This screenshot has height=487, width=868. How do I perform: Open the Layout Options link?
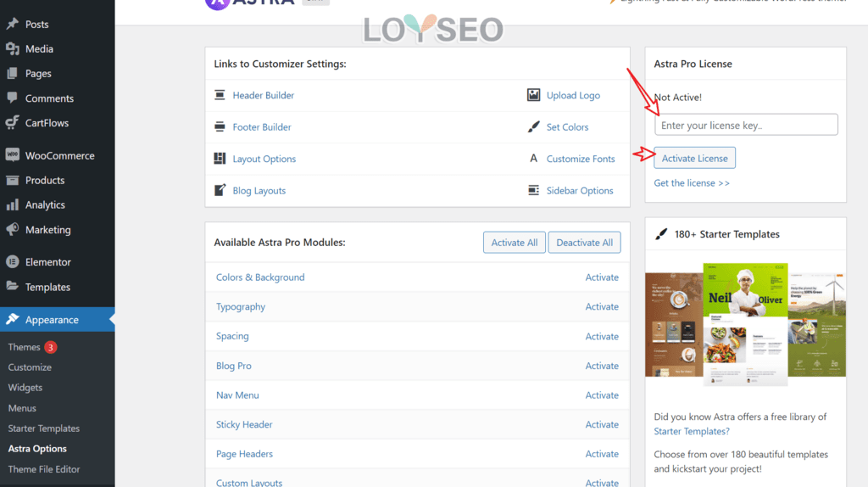(264, 159)
